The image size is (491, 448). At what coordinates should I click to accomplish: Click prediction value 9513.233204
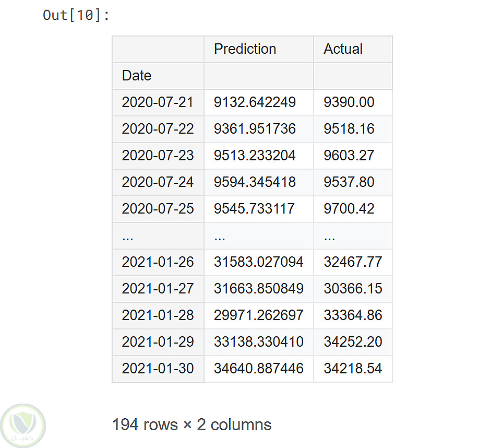click(x=255, y=156)
